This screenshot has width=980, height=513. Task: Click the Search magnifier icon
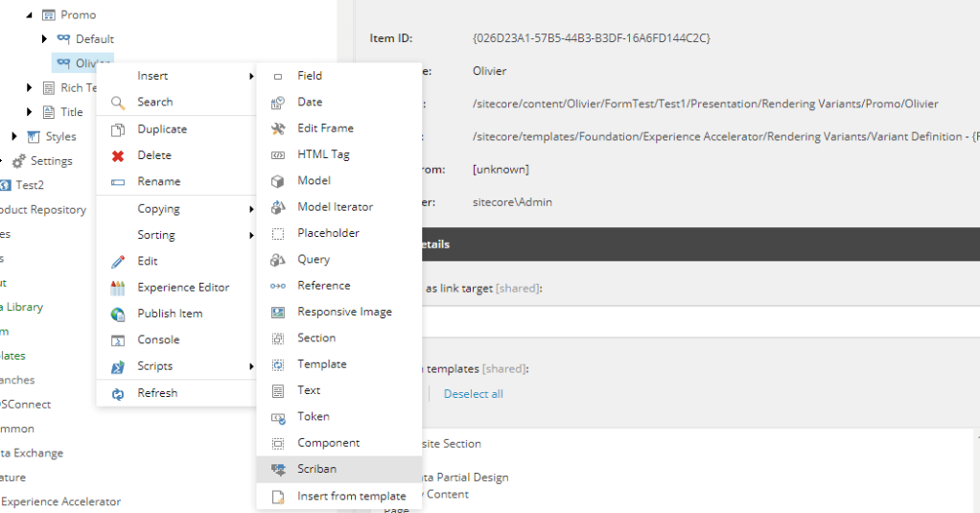point(118,103)
